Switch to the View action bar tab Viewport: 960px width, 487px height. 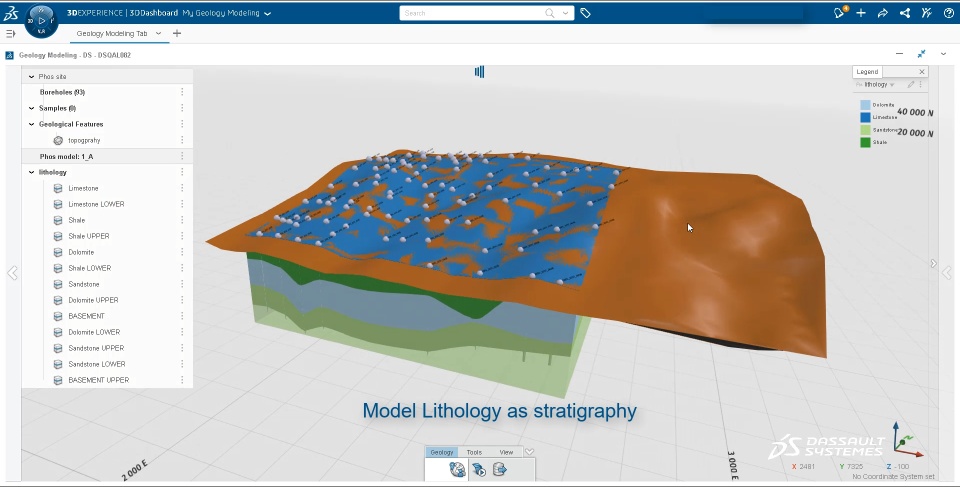(x=506, y=452)
